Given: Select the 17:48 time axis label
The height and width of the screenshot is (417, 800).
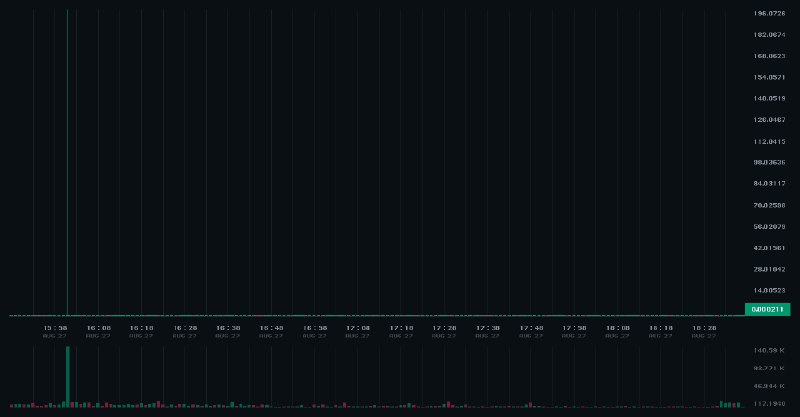Looking at the screenshot, I should (x=531, y=328).
